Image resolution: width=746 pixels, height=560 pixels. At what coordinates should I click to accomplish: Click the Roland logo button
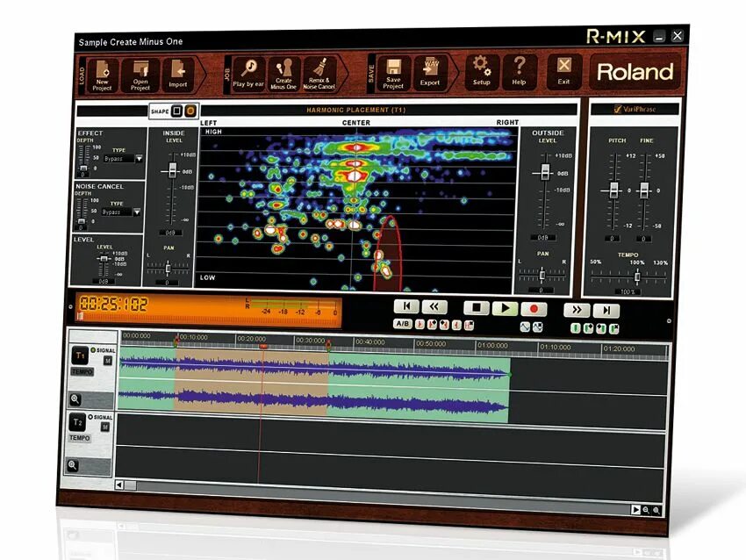pos(635,72)
